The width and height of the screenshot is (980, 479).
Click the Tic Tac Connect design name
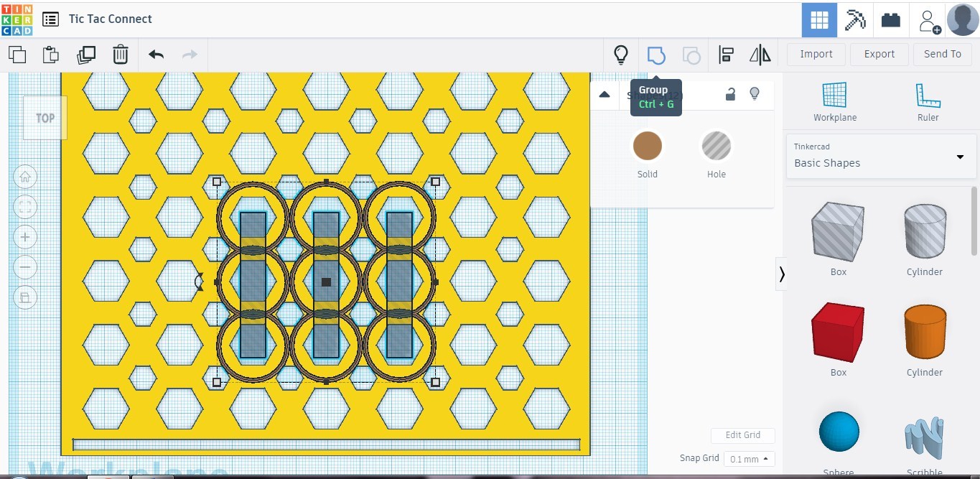click(111, 19)
